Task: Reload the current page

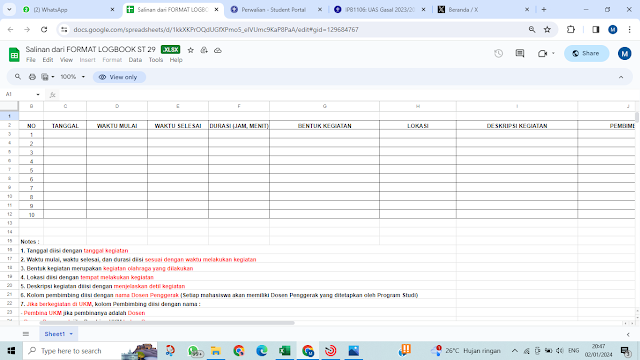Action: [44, 29]
